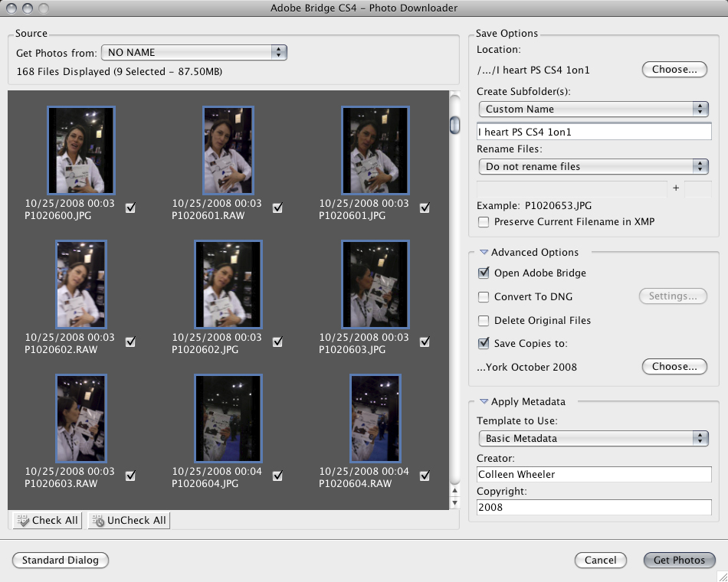Toggle the Save Copies to checkbox

[484, 343]
